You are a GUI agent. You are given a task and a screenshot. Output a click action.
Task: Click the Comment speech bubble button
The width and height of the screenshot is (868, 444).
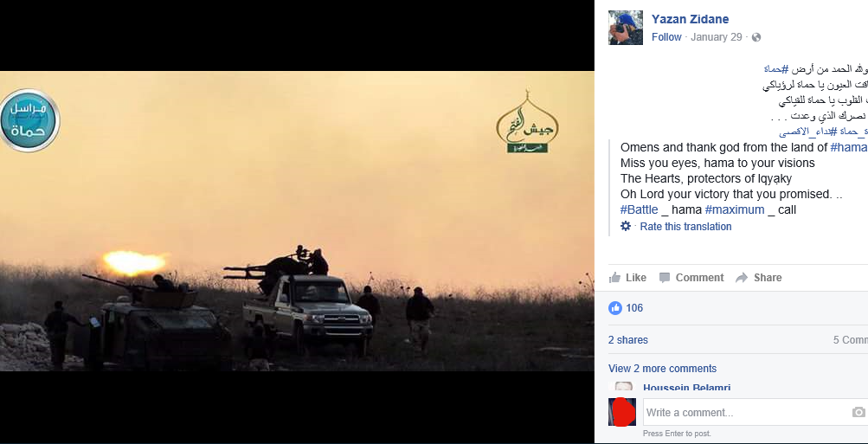click(691, 278)
